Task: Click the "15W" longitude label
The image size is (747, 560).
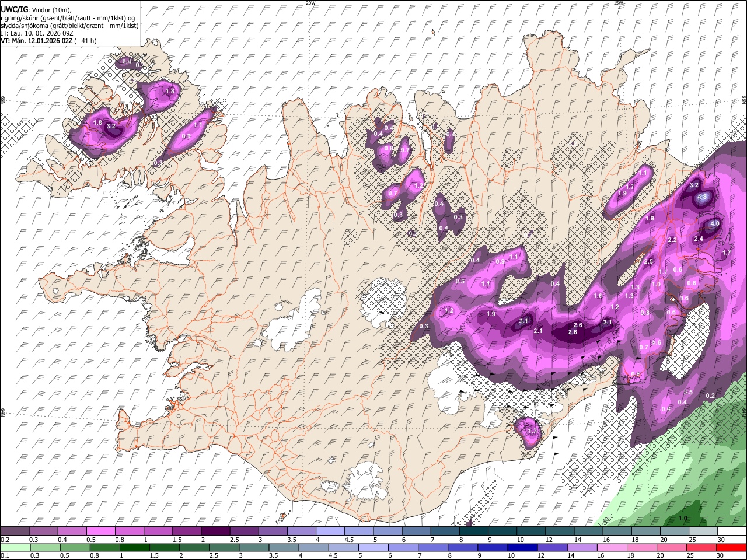Action: point(618,3)
